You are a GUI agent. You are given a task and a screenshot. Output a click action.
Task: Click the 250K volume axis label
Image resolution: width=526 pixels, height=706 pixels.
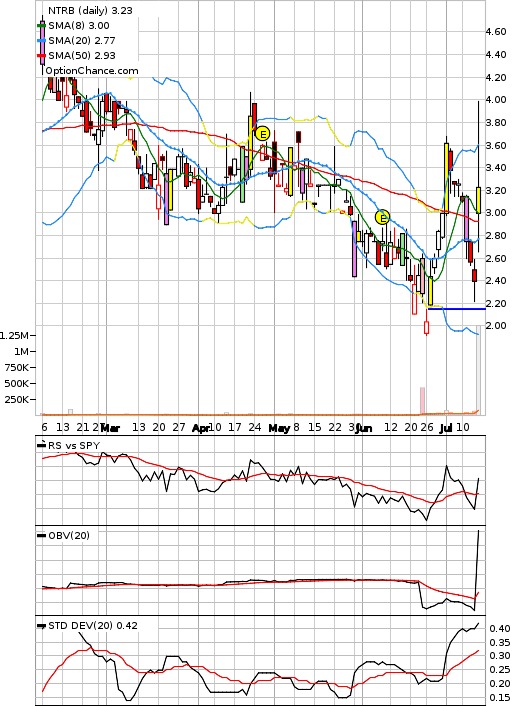point(17,400)
